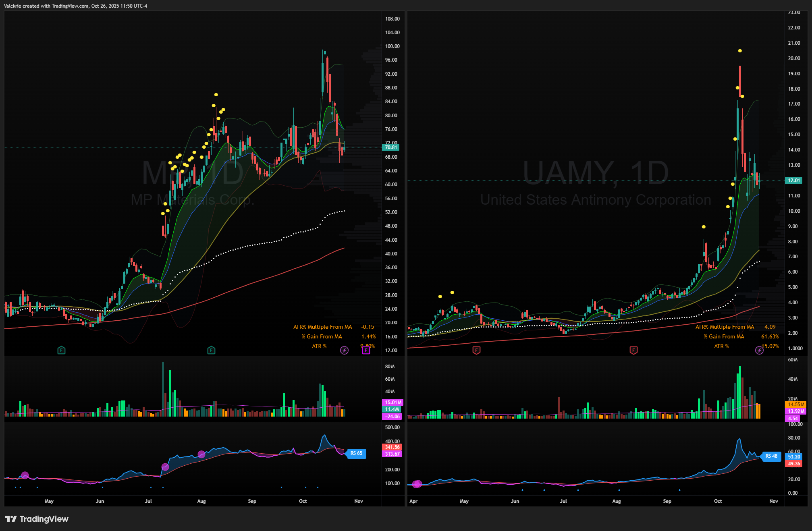Click the purple lightning bolt icon on MP chart

pyautogui.click(x=344, y=350)
